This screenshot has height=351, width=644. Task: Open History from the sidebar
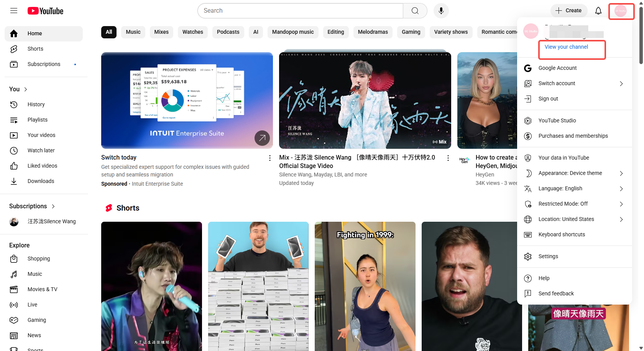[x=44, y=104]
